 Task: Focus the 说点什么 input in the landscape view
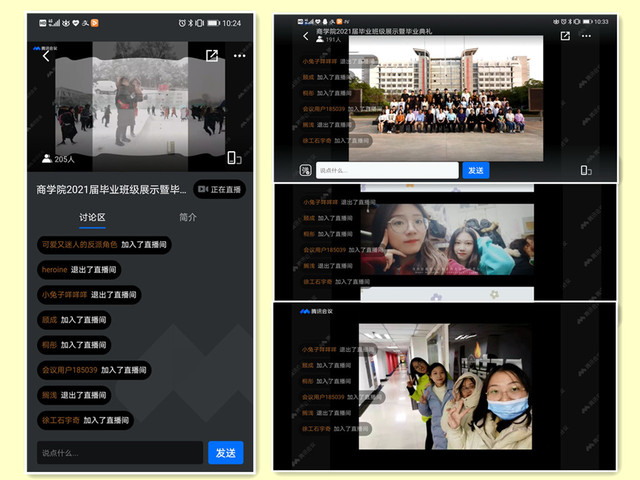[x=387, y=170]
